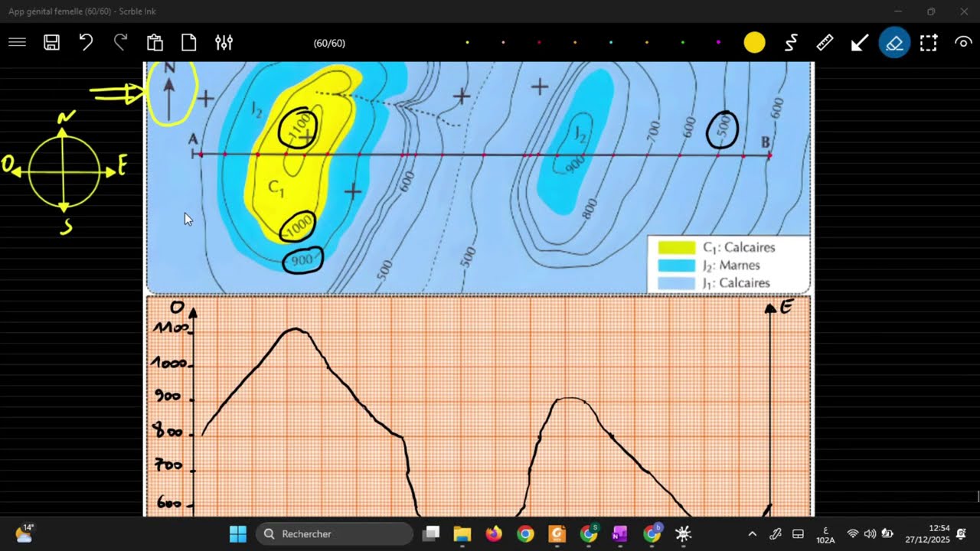980x551 pixels.
Task: Switch to the Scrble Ink taskbar icon
Action: point(683,533)
